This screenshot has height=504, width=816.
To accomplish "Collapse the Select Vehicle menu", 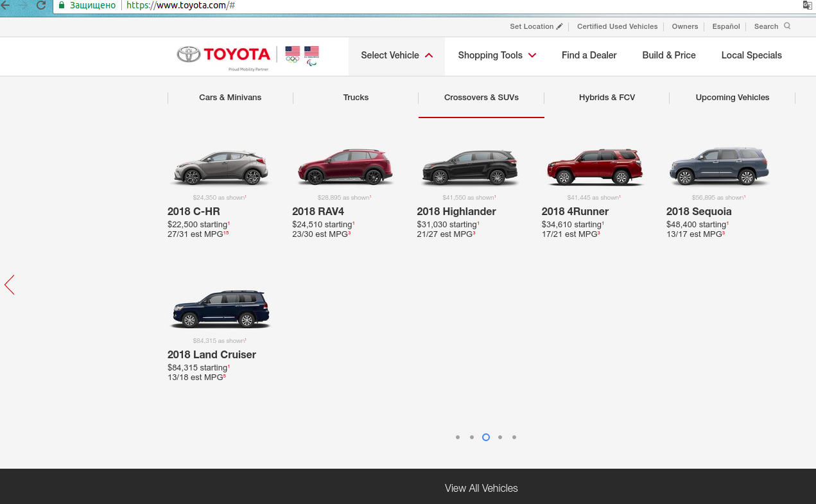I will tap(397, 55).
